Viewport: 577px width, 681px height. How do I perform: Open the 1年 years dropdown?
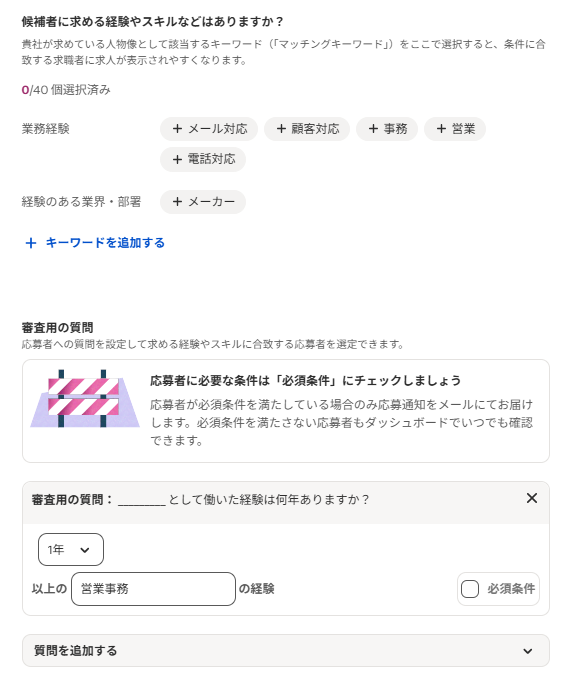coord(71,549)
